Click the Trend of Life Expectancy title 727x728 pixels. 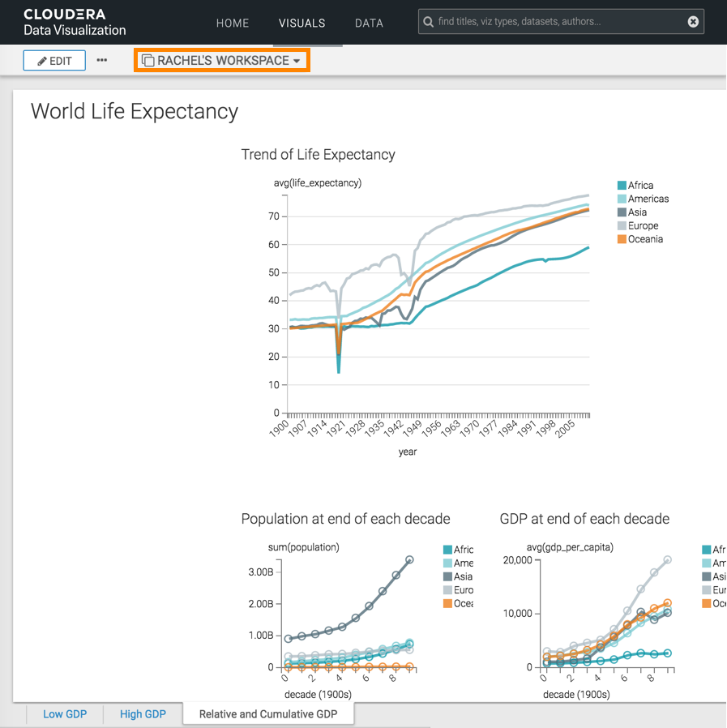point(318,154)
